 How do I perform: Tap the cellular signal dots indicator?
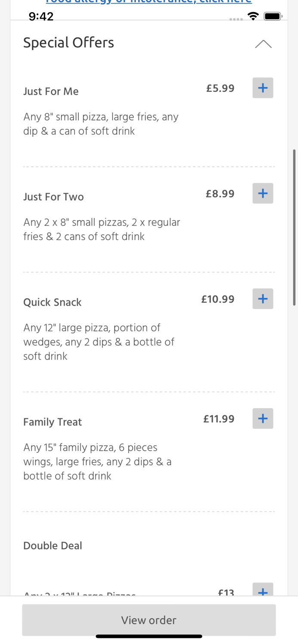(236, 19)
